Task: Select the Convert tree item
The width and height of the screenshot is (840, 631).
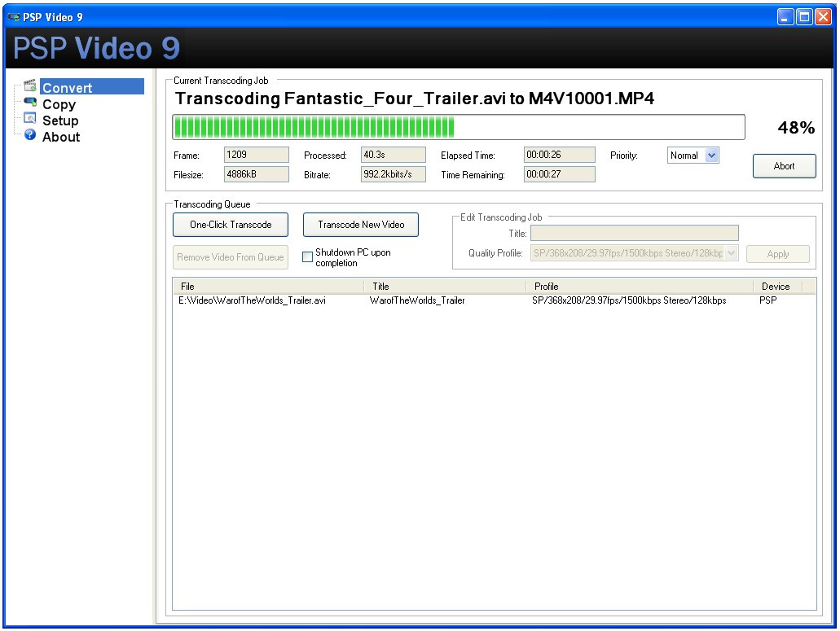Action: pos(91,86)
